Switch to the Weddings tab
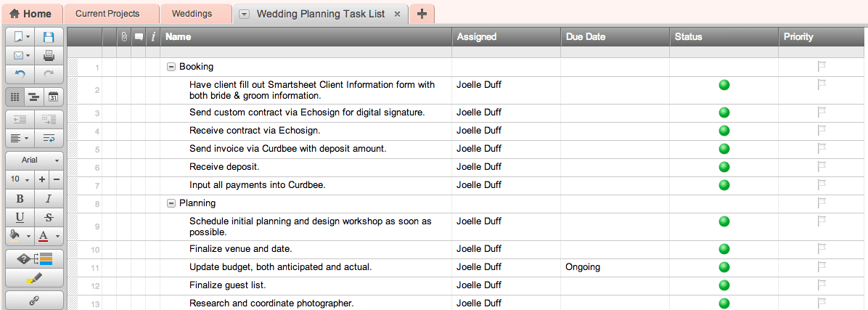 [192, 14]
